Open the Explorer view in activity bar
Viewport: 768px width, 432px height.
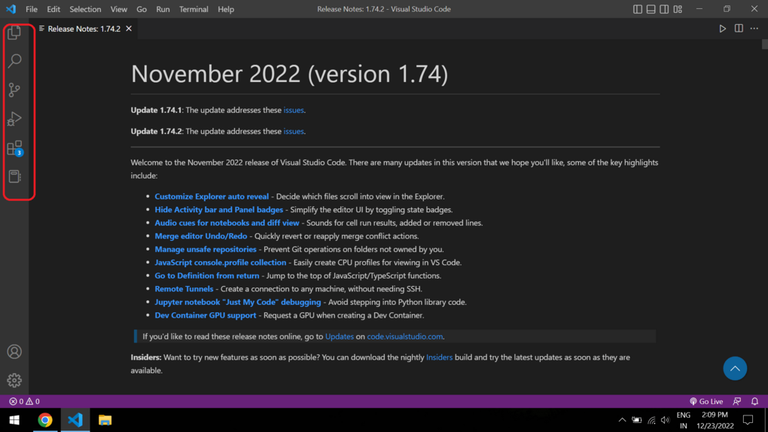coord(14,33)
